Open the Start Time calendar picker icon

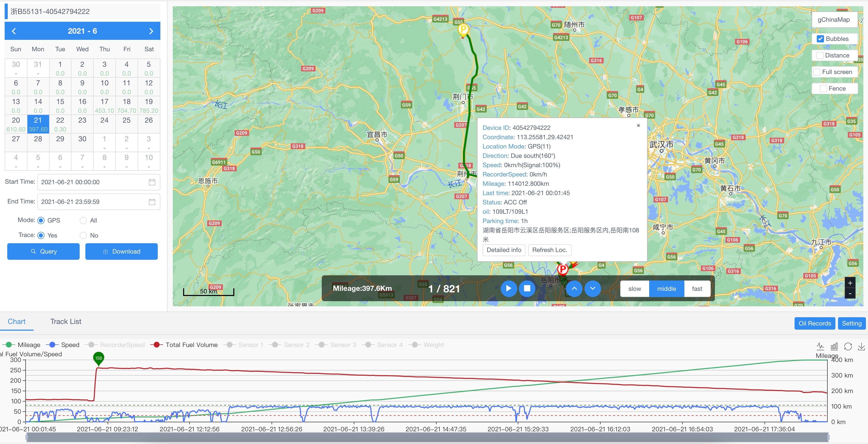coord(152,182)
